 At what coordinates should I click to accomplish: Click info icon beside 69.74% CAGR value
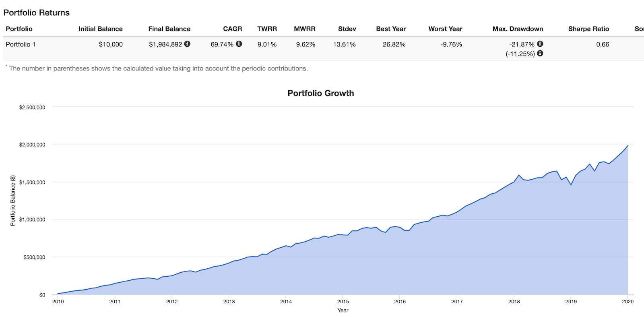point(239,44)
